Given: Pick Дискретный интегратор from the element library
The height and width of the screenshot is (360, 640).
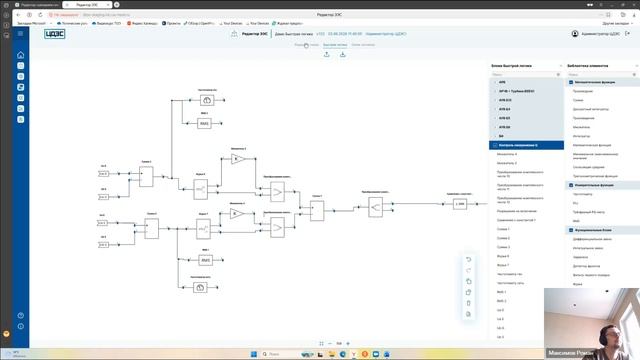Looking at the screenshot, I should (591, 109).
